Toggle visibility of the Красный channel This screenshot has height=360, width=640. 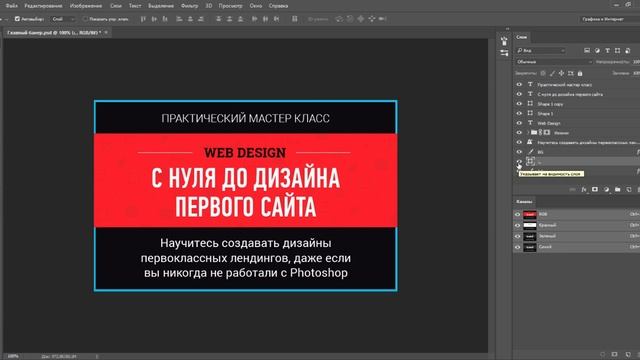(518, 225)
